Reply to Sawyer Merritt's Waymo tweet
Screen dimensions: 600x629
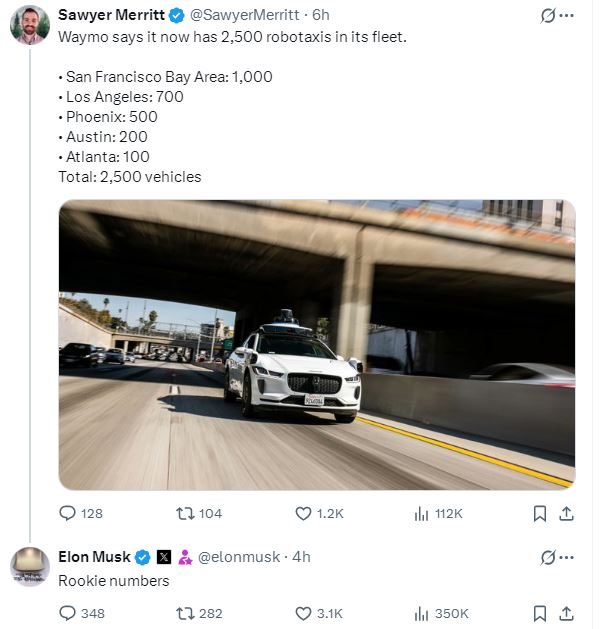pos(68,513)
